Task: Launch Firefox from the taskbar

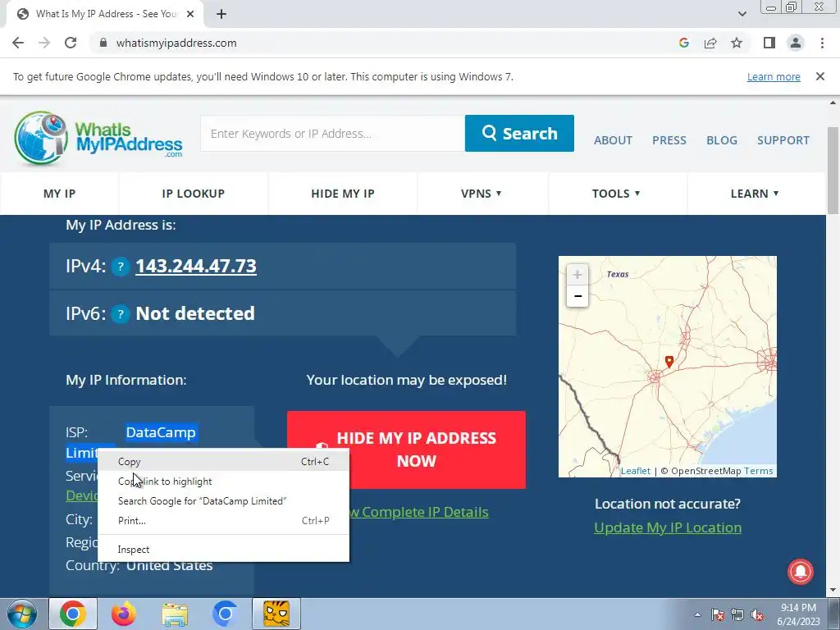Action: click(x=124, y=614)
